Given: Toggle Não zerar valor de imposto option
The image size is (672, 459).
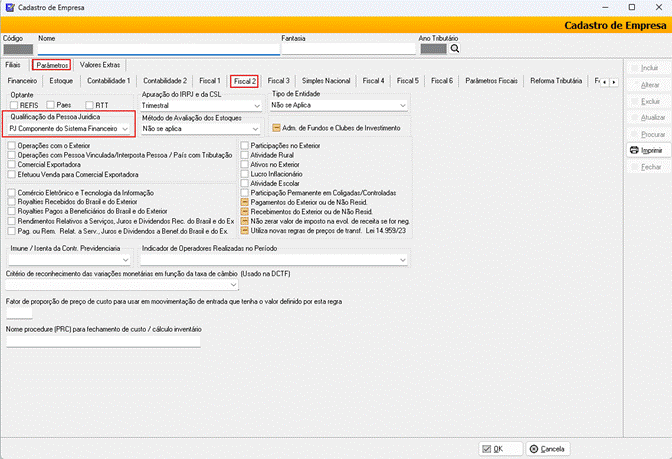Looking at the screenshot, I should click(x=244, y=221).
